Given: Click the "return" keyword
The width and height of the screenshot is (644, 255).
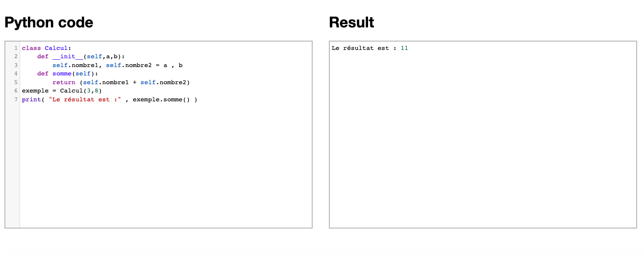Looking at the screenshot, I should (x=64, y=82).
